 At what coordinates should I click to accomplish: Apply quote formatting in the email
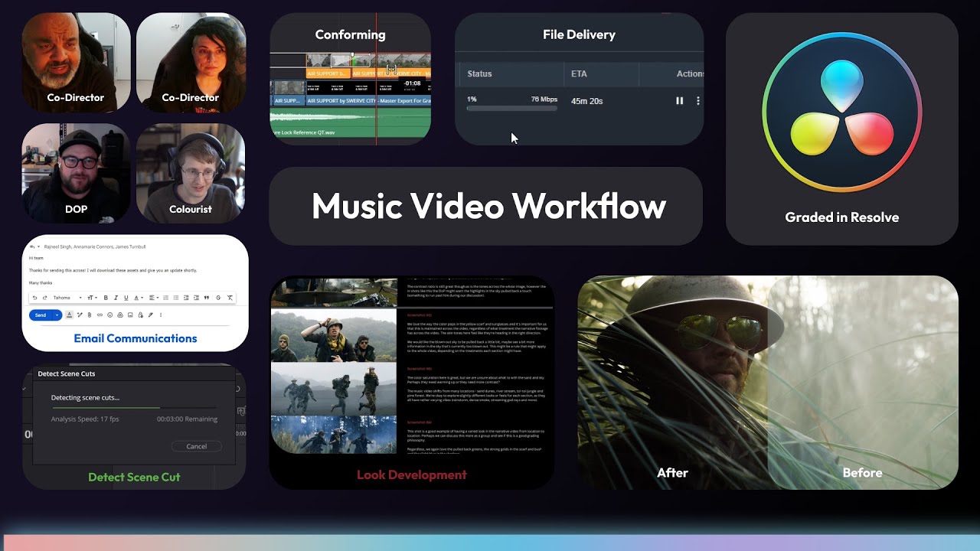(x=207, y=298)
